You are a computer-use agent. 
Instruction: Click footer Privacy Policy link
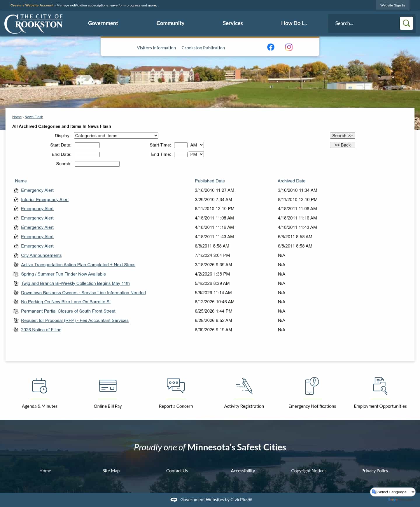(375, 471)
